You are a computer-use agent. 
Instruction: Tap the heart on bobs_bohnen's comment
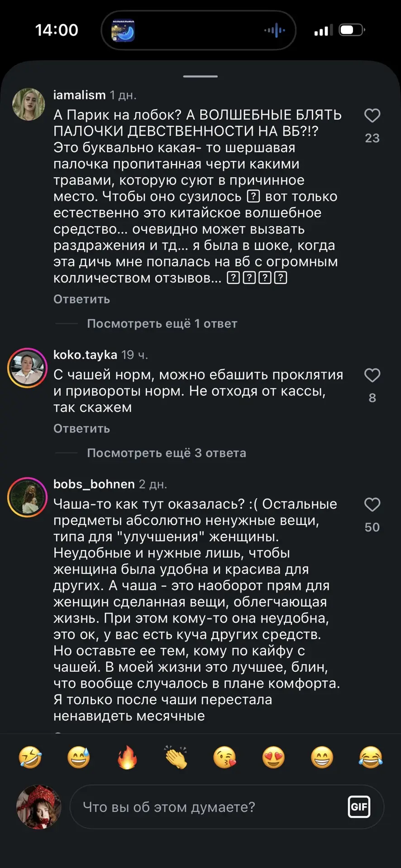click(372, 505)
